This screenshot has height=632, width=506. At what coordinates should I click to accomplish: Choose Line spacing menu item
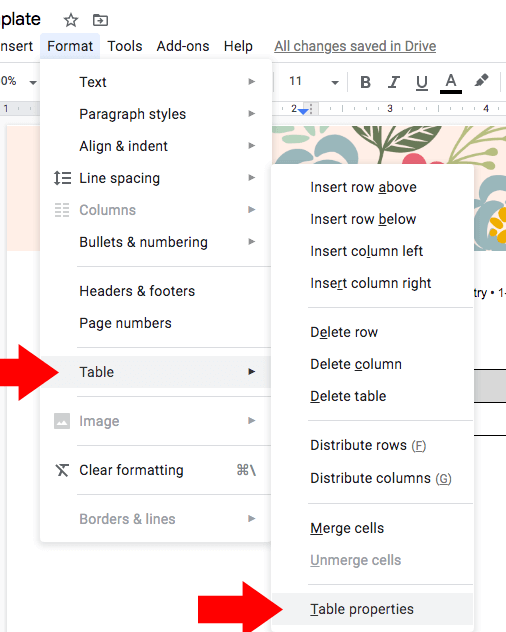[156, 178]
